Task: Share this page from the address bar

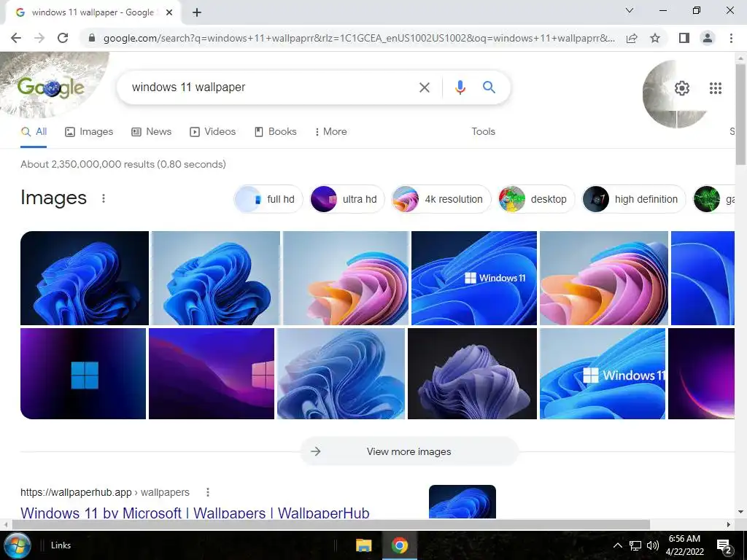Action: [632, 38]
